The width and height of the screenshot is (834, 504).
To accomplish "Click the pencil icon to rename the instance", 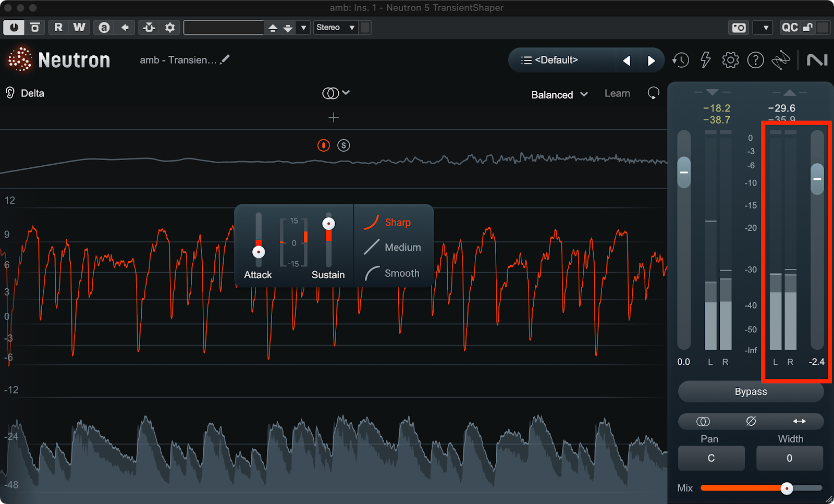I will point(225,60).
